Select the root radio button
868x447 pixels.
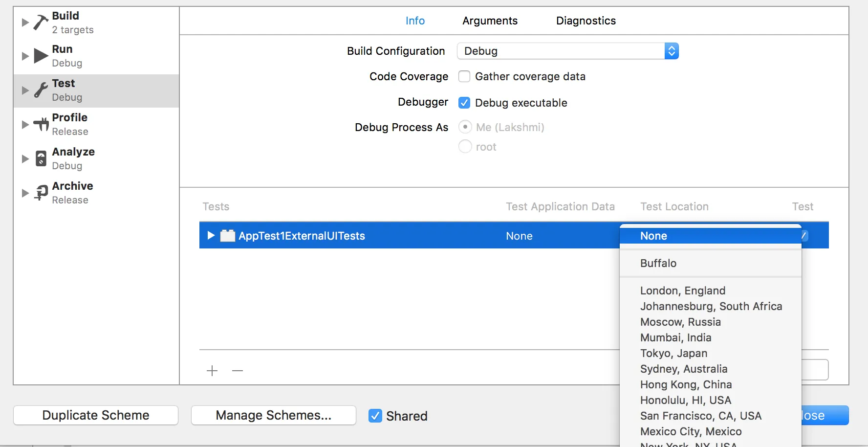(x=465, y=146)
